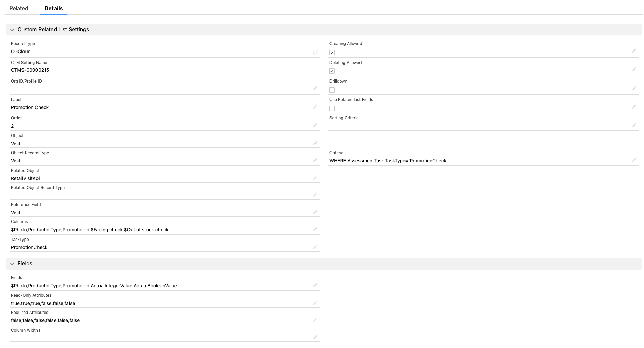Collapse the Fields section chevron
This screenshot has width=644, height=348.
pyautogui.click(x=12, y=264)
